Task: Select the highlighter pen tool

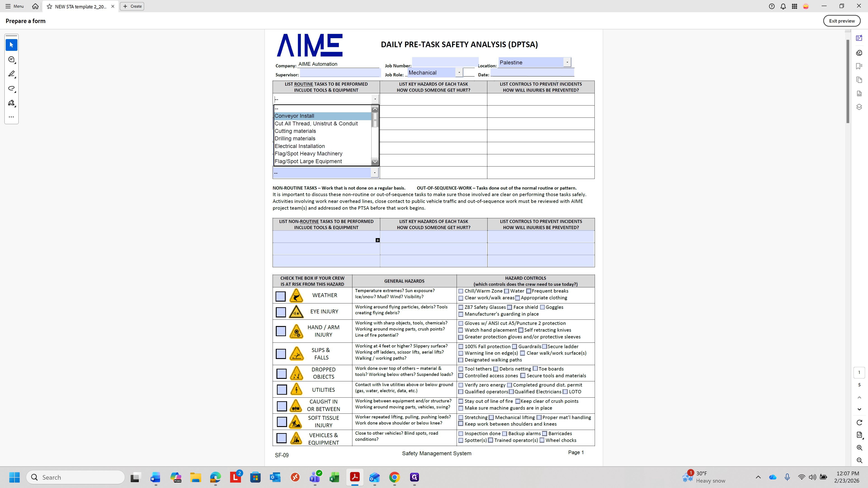Action: point(11,74)
